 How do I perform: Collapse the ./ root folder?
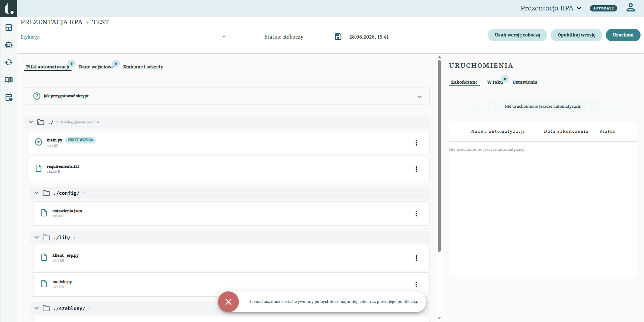point(31,122)
